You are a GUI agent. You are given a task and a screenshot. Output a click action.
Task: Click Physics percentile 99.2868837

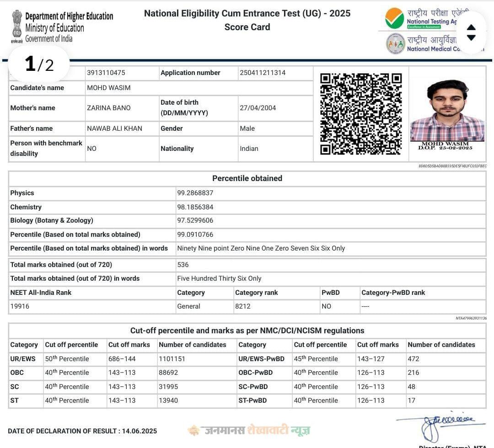[x=195, y=193]
